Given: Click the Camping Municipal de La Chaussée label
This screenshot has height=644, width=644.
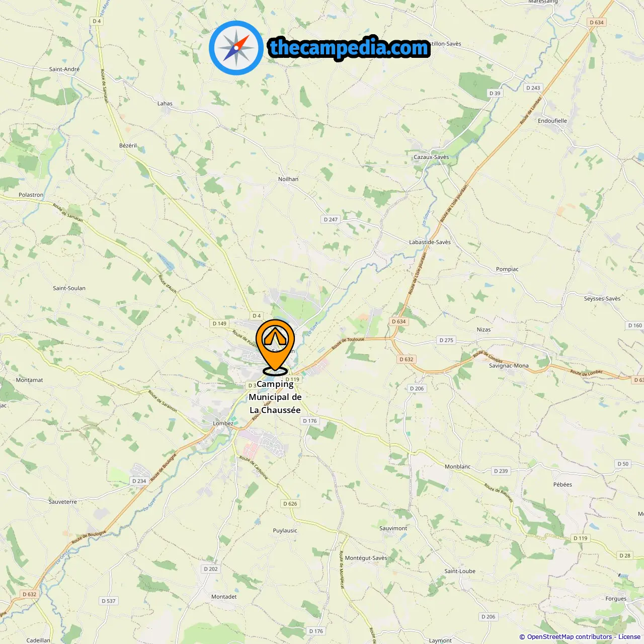Looking at the screenshot, I should click(275, 397).
